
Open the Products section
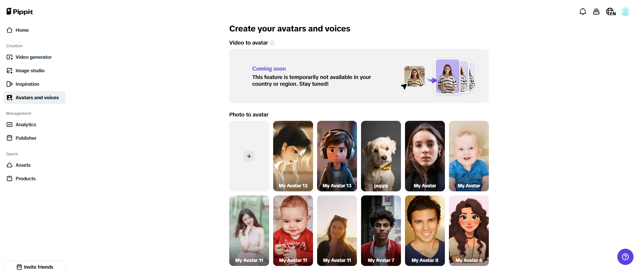coord(25,179)
